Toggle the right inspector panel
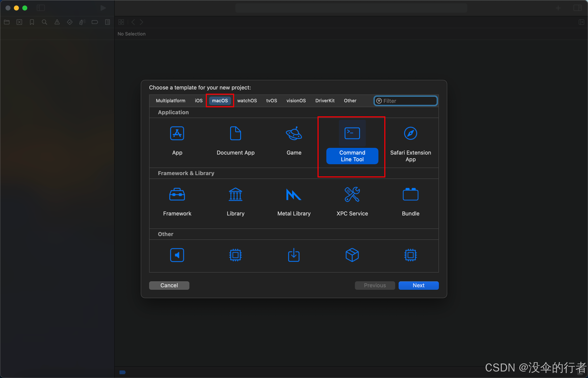Viewport: 588px width, 378px height. pos(577,8)
